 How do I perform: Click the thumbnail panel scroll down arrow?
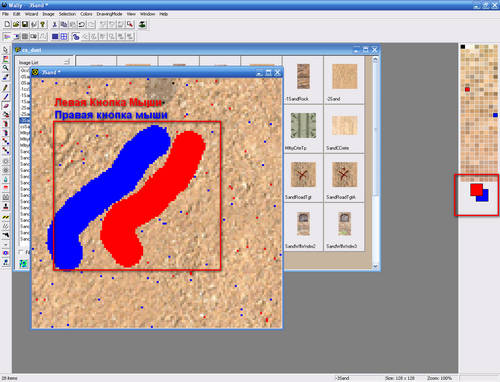[x=375, y=266]
